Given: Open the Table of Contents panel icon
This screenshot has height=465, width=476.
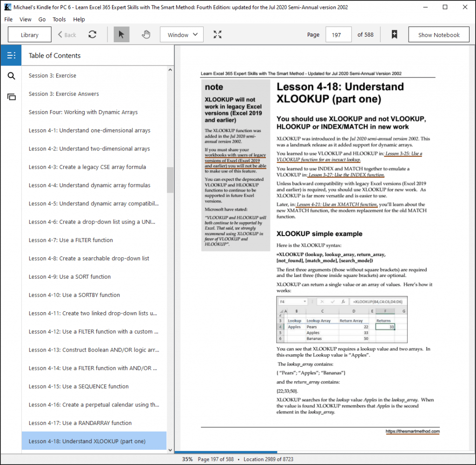Looking at the screenshot, I should 11,55.
